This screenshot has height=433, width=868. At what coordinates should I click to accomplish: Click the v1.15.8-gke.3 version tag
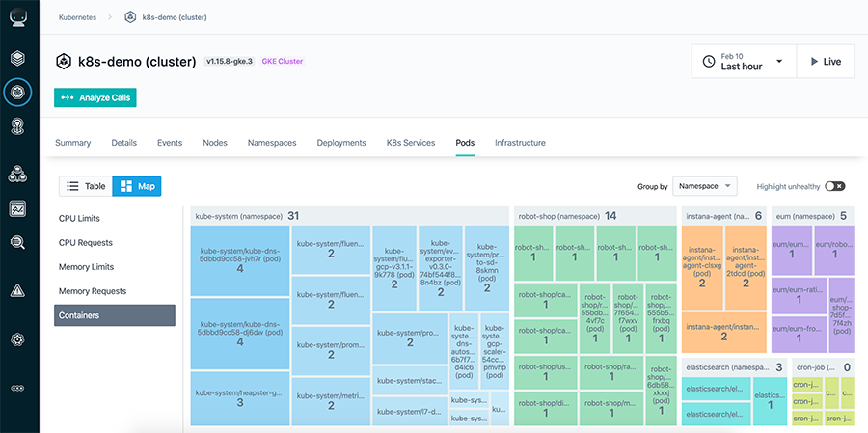[230, 62]
